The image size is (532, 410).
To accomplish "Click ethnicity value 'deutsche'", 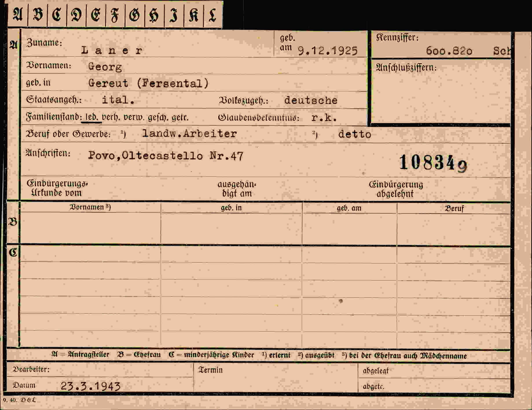I will coord(311,100).
